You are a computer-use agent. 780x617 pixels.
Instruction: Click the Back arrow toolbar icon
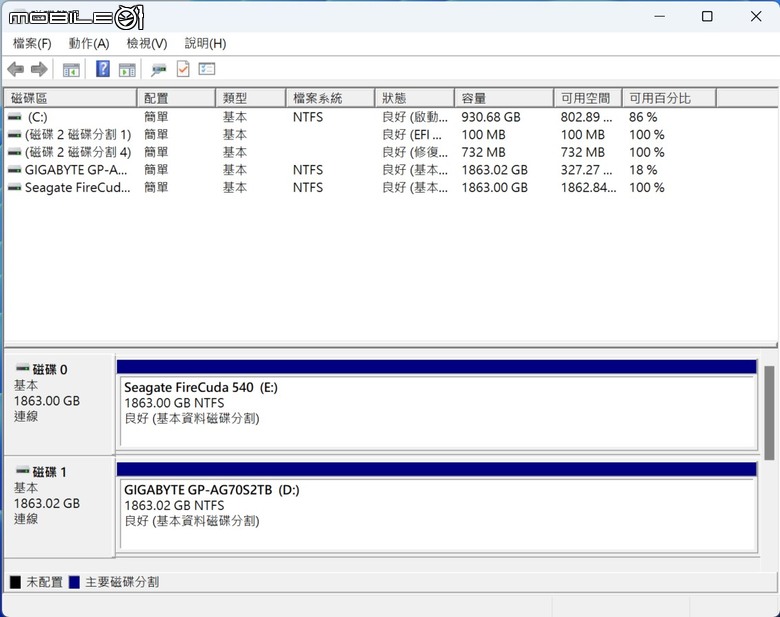(16, 69)
